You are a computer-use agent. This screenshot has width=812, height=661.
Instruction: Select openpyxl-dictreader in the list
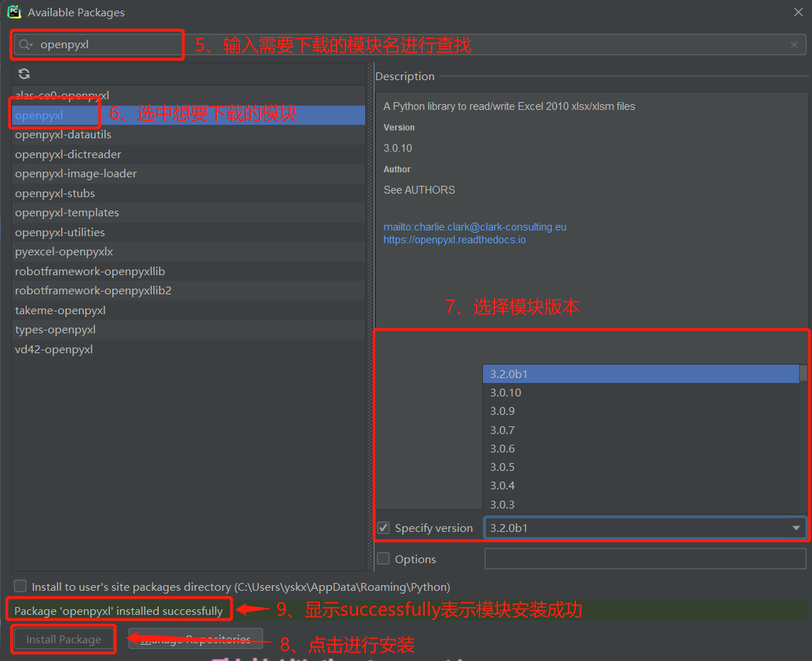click(x=189, y=155)
